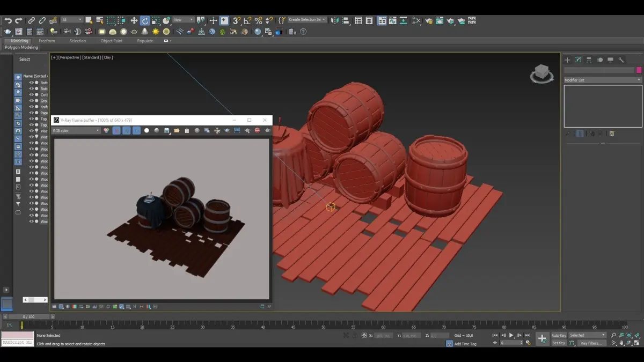Click the Set Key button

coord(559,343)
